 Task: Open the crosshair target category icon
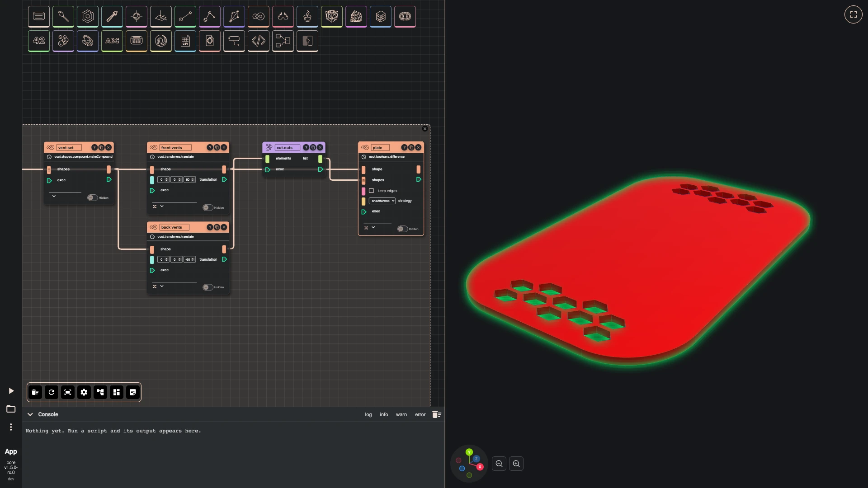(137, 17)
